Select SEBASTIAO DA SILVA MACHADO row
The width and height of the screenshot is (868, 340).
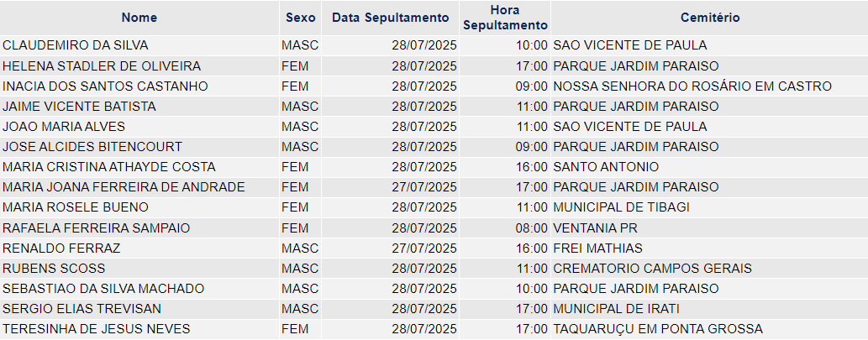click(434, 289)
